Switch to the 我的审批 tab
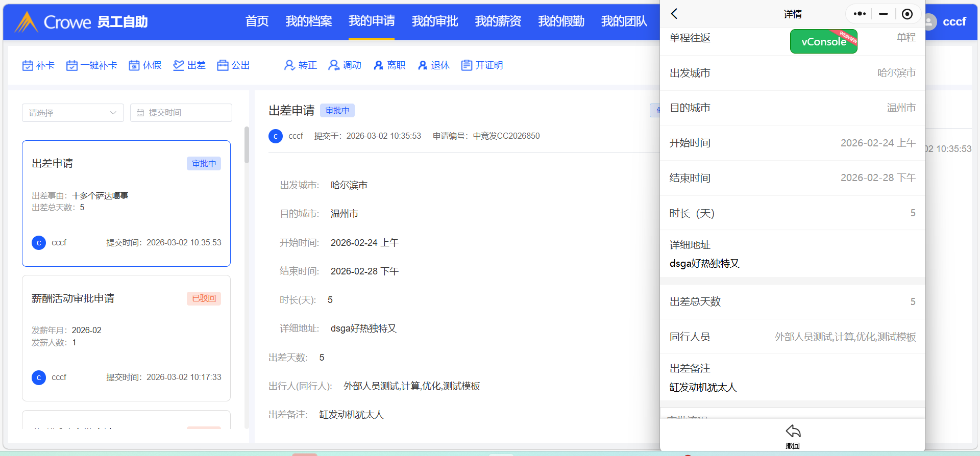This screenshot has width=980, height=456. click(x=434, y=21)
